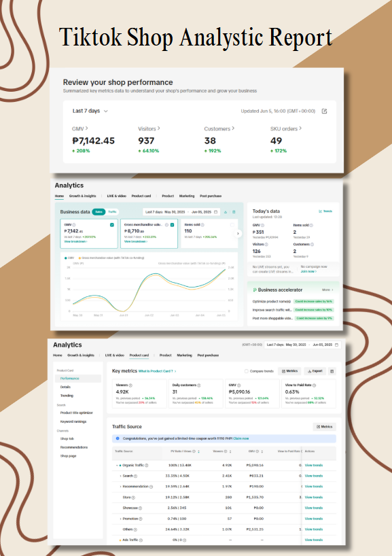Expand the Recommendation traffic row

click(120, 487)
